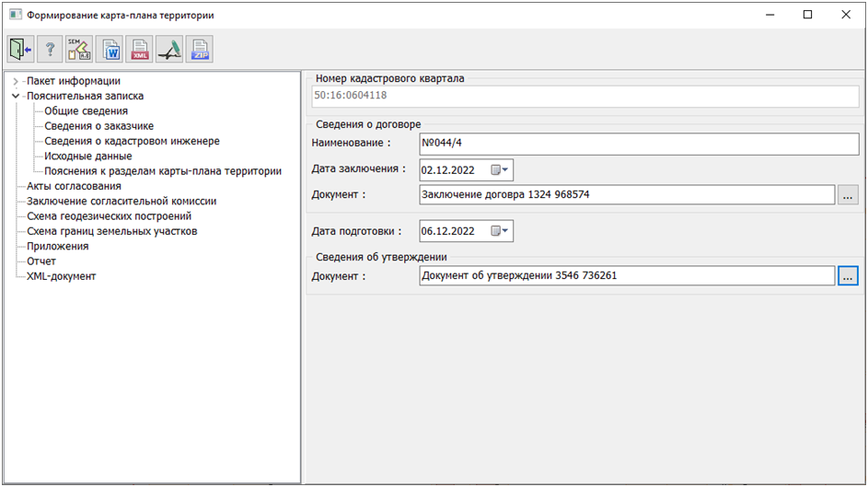Select Сведения о кадастровом инженере item
868x487 pixels.
132,141
